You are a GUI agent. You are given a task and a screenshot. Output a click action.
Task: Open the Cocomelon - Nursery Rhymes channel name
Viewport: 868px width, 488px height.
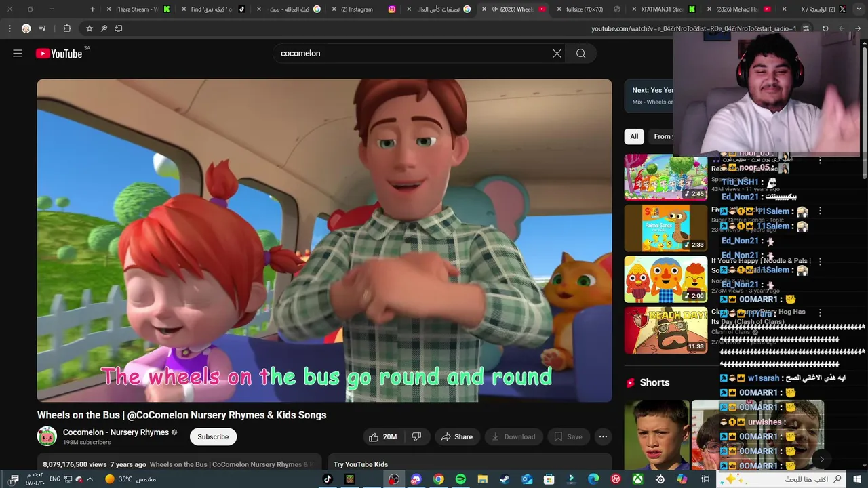(116, 432)
